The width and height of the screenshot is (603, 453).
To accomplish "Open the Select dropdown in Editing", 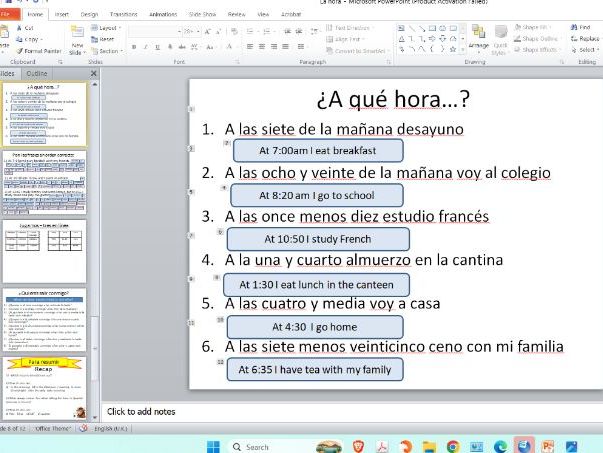I will pyautogui.click(x=585, y=50).
